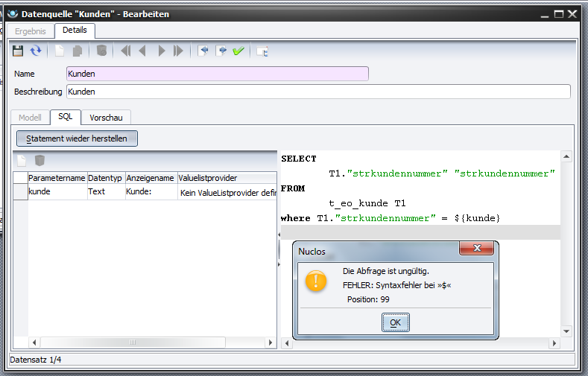This screenshot has width=588, height=376.
Task: Click the Parametername column header
Action: [x=57, y=178]
